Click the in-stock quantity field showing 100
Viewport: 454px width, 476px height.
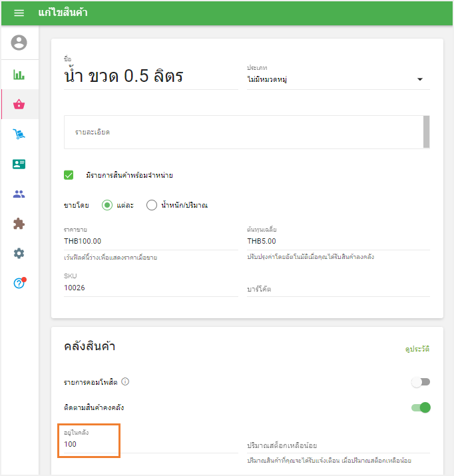pyautogui.click(x=89, y=444)
